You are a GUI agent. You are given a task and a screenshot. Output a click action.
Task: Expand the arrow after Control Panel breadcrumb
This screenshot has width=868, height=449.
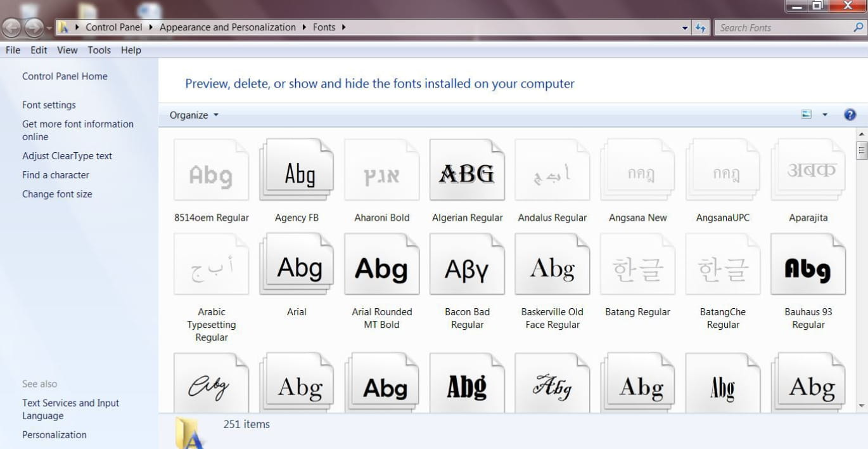151,27
